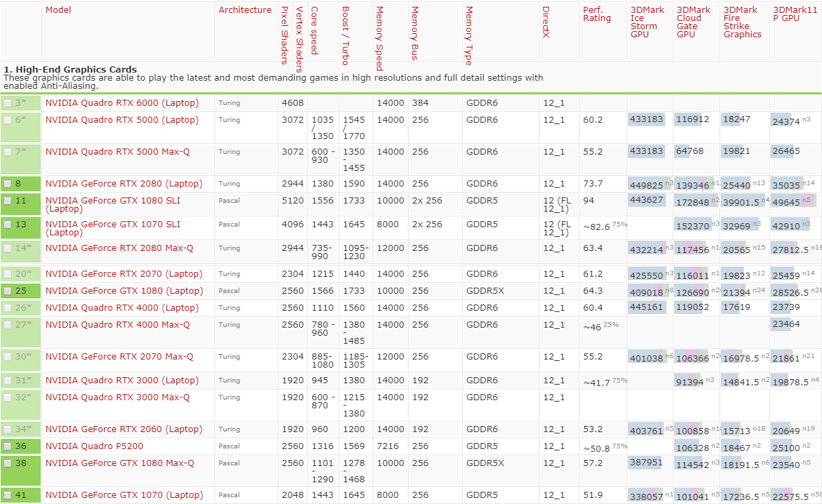Sort by Perf. Rating column header

597,14
